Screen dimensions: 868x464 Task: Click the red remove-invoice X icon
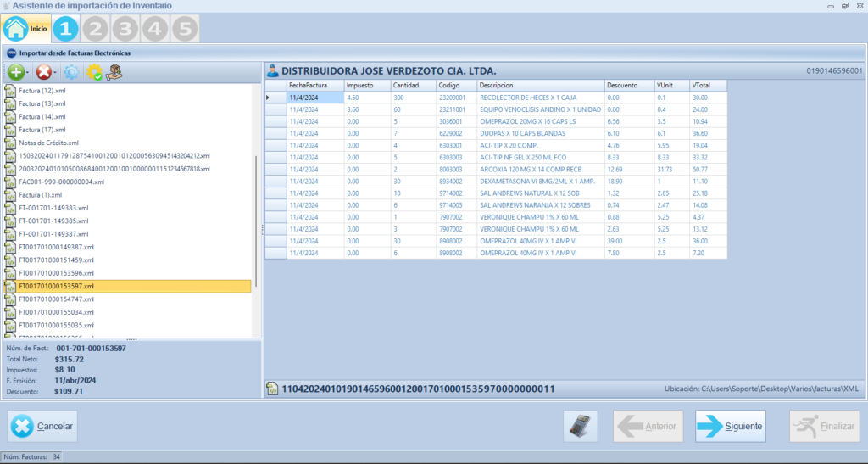pos(43,72)
